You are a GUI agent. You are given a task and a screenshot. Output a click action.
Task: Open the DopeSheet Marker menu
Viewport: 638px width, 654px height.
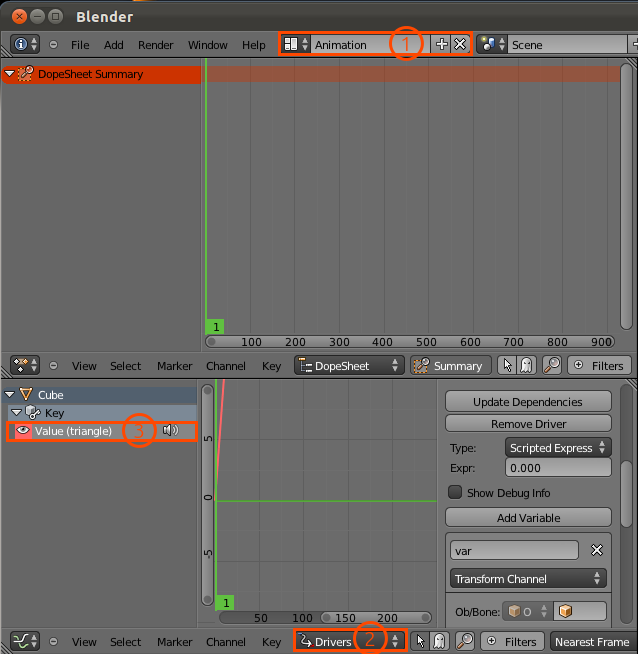(174, 366)
